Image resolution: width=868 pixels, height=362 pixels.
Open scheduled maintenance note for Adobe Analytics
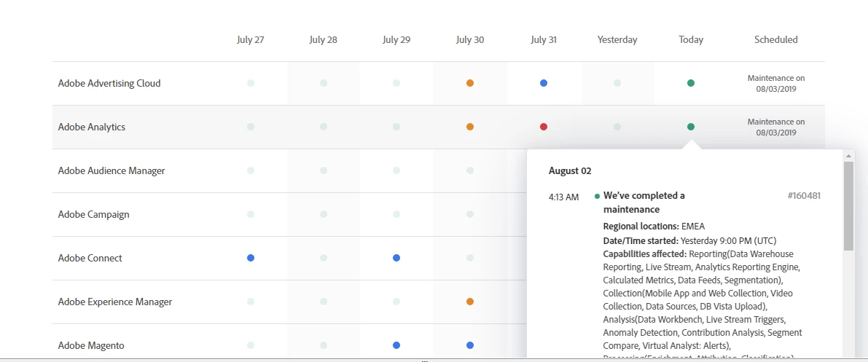point(776,127)
